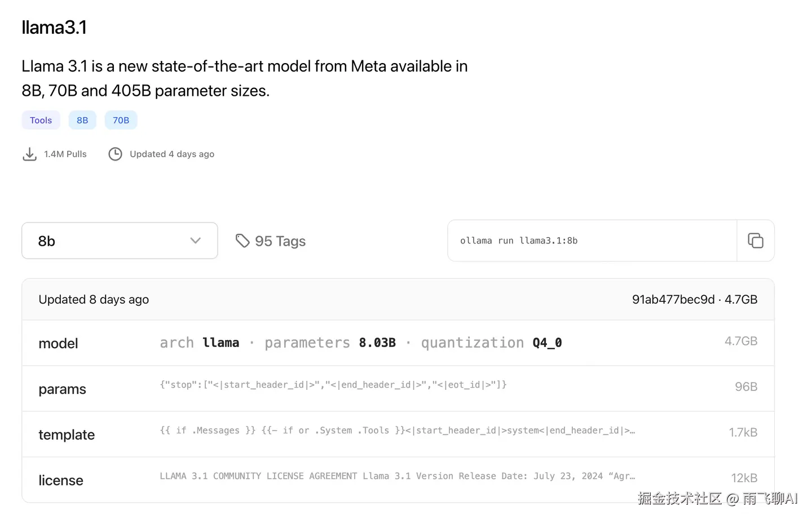Open the 95 Tags link
Viewport: 812px width, 520px height.
280,241
